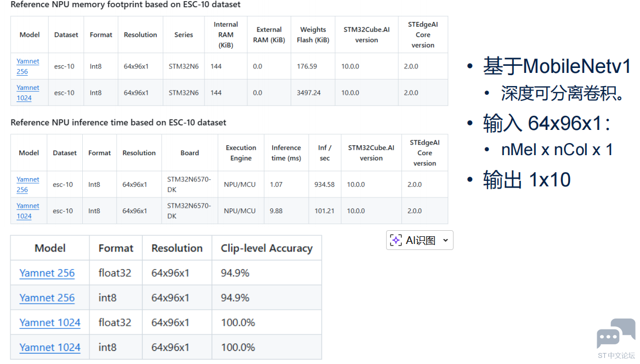Screen dimensions: 640x364
Task: Click STM32N6570-DK in the Yamnet 1024 inference row
Action: point(189,211)
